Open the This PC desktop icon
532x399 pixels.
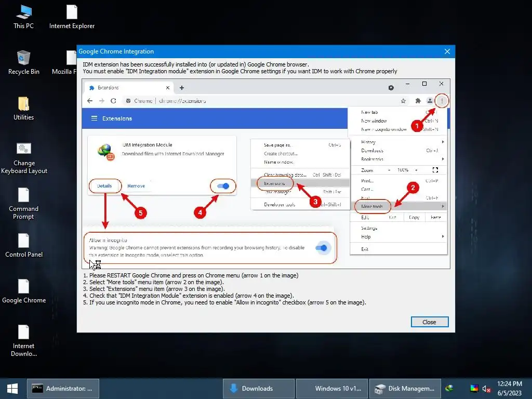[23, 17]
